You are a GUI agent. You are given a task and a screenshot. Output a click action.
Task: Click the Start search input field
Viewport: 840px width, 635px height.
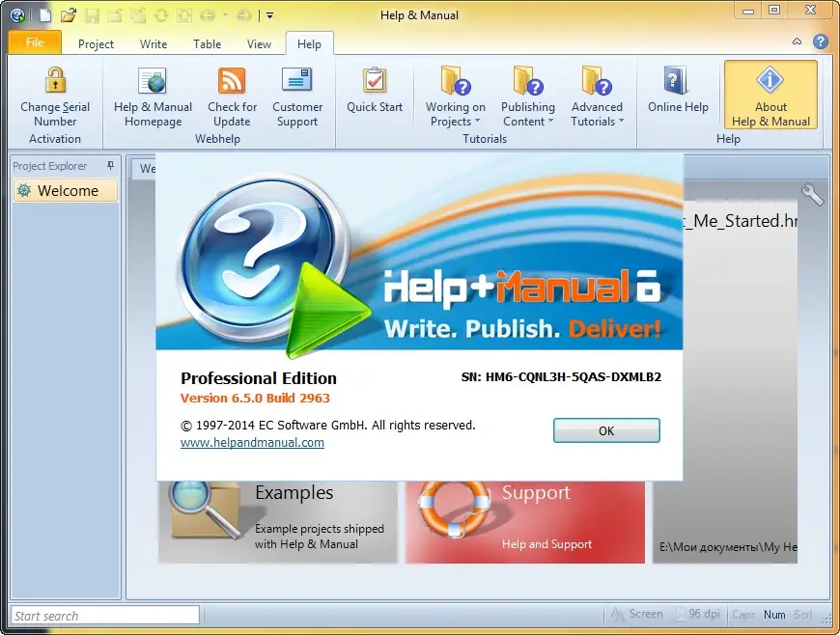[x=105, y=616]
